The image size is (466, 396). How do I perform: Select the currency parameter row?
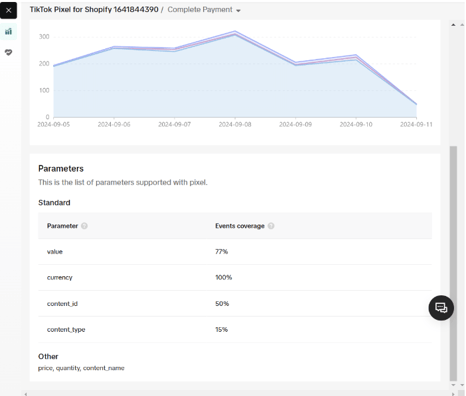point(235,278)
